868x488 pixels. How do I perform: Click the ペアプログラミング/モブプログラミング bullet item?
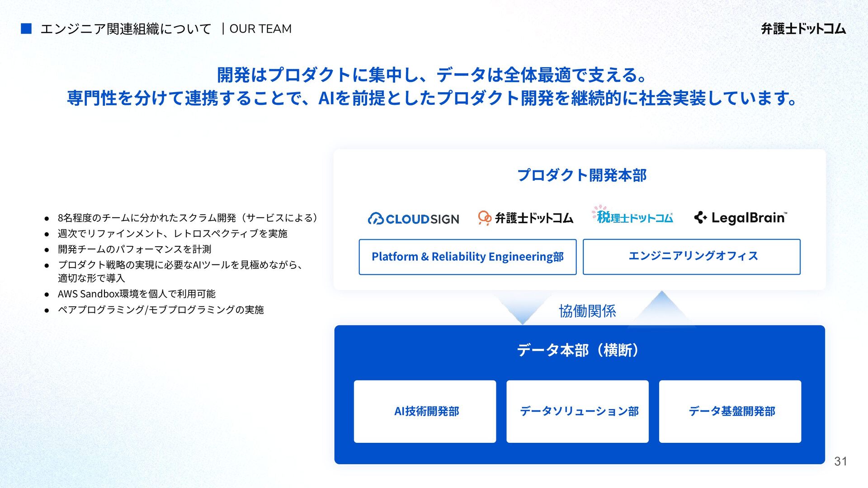point(160,310)
